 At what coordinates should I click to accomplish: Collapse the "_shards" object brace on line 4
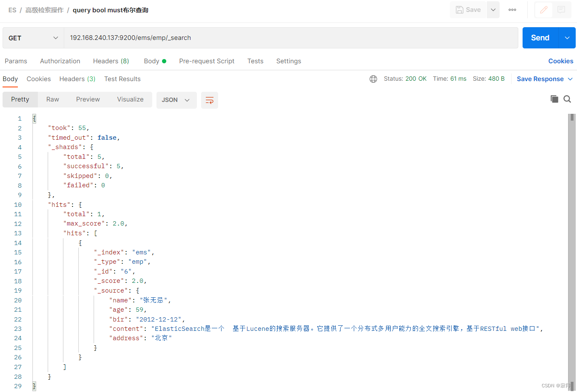91,147
